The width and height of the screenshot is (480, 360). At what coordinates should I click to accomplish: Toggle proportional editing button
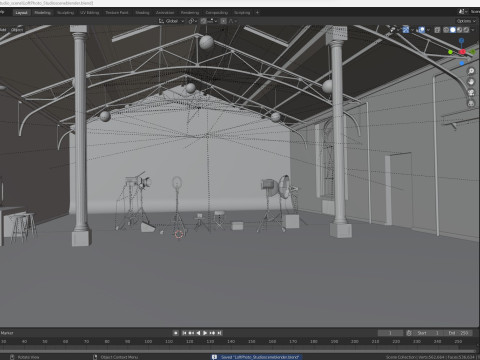tap(223, 21)
